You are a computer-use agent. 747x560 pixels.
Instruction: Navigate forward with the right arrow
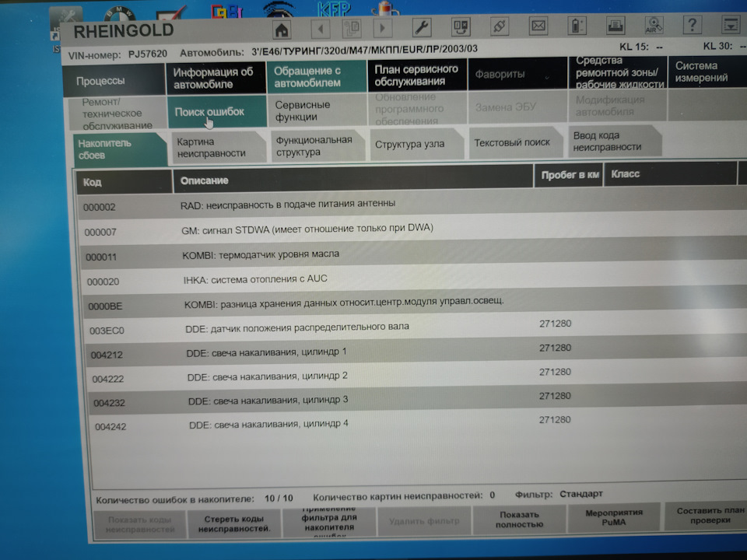382,28
